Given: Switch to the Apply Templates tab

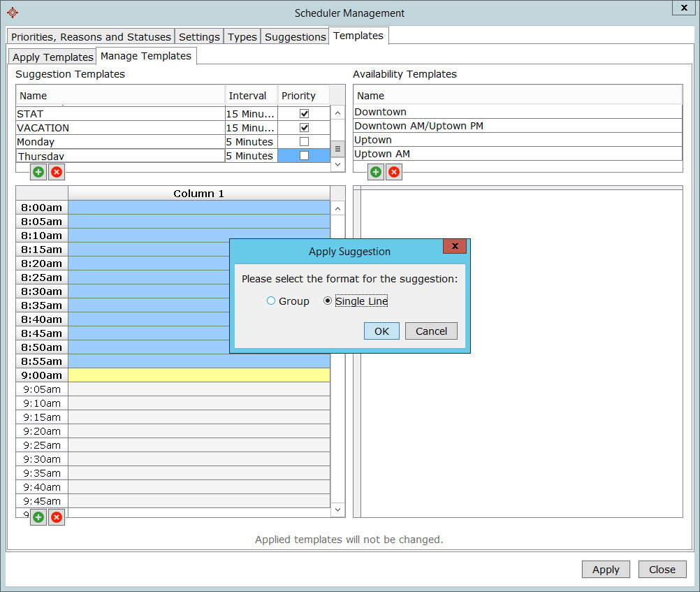Looking at the screenshot, I should 53,57.
